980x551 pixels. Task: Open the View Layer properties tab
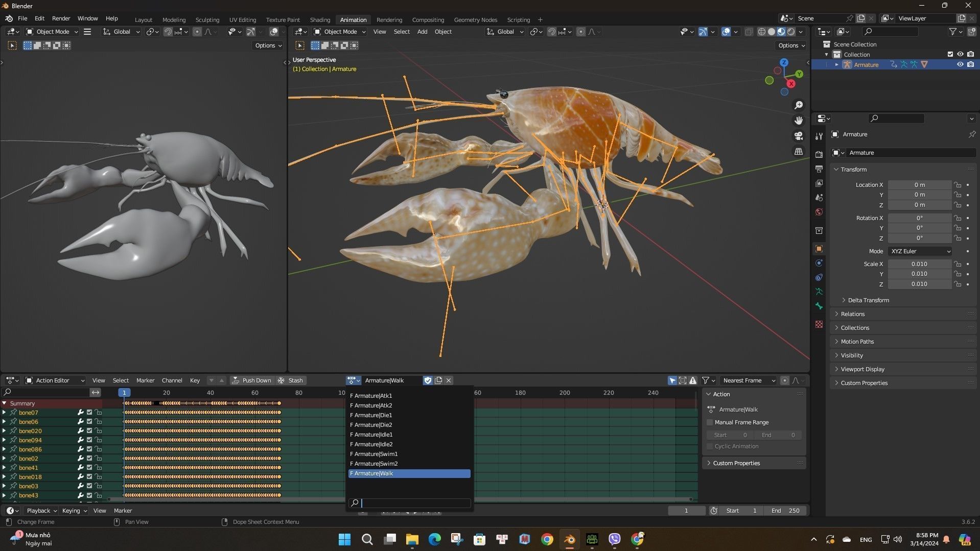tap(819, 183)
